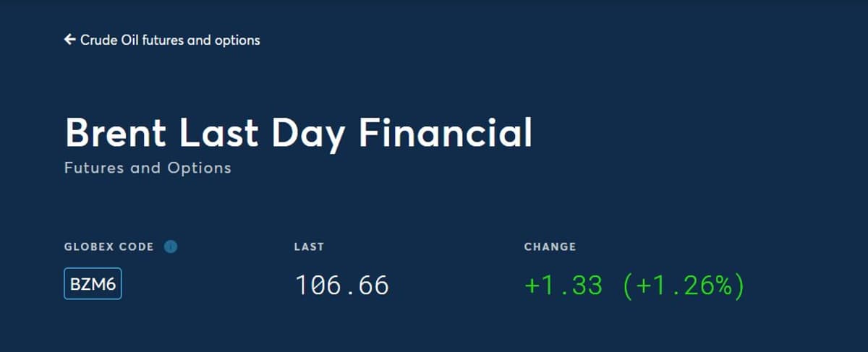Click the LAST column label
Image resolution: width=868 pixels, height=352 pixels.
tap(309, 246)
